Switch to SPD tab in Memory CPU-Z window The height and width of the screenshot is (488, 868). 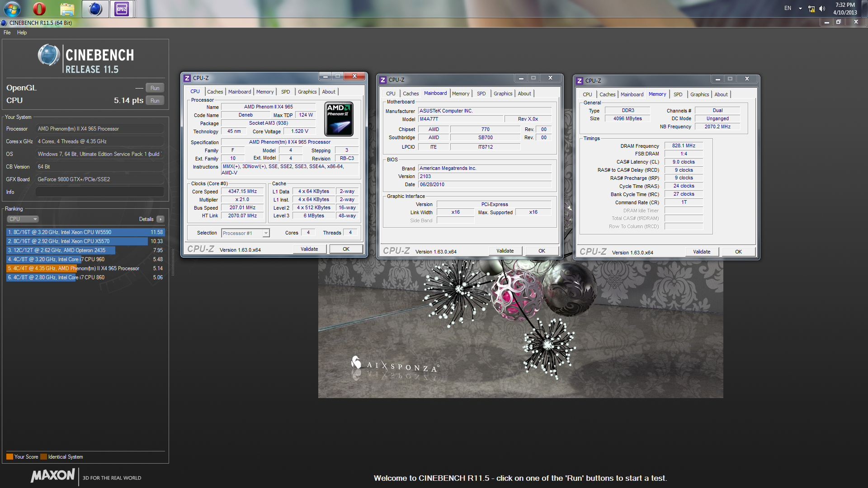click(x=678, y=94)
